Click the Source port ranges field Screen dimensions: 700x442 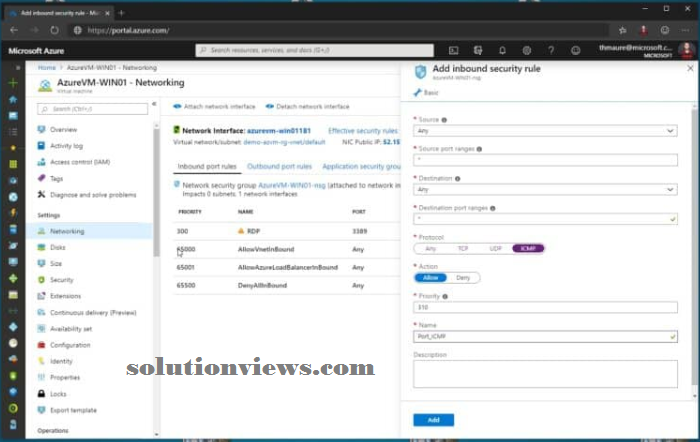tap(545, 160)
